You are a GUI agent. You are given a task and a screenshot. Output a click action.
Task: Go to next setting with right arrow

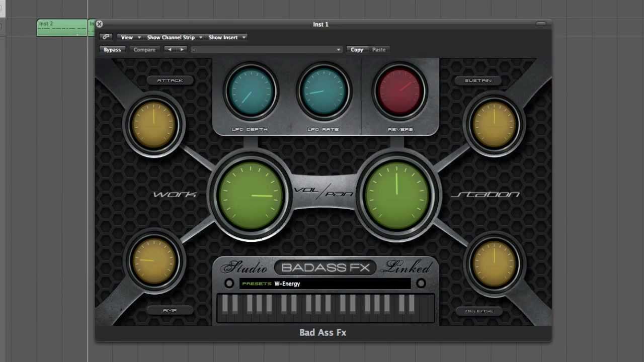coord(182,50)
